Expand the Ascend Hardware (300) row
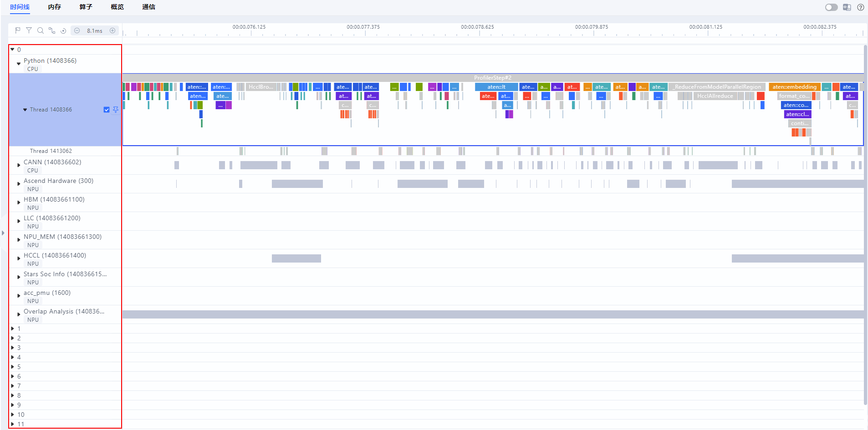Screen dimensions: 868x430 (19, 184)
